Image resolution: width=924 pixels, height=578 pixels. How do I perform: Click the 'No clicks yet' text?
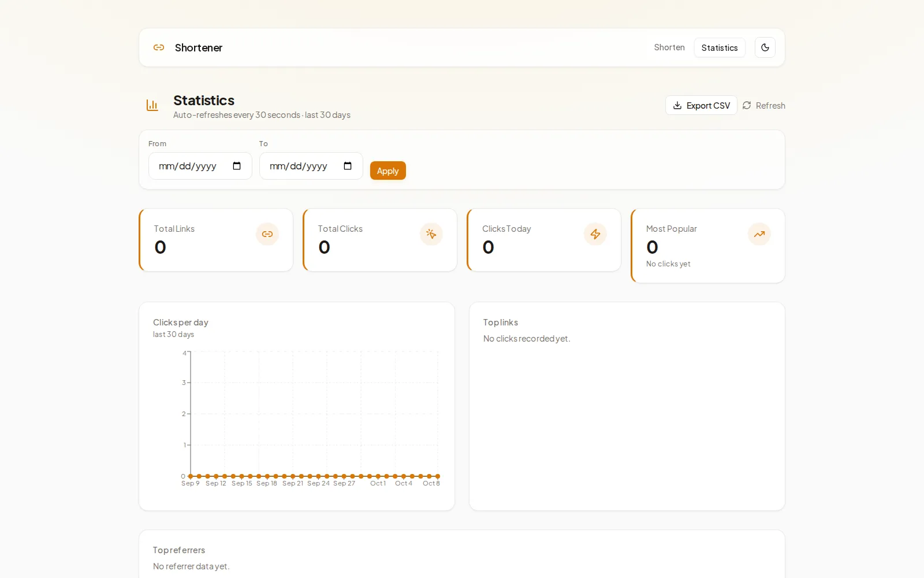[668, 264]
